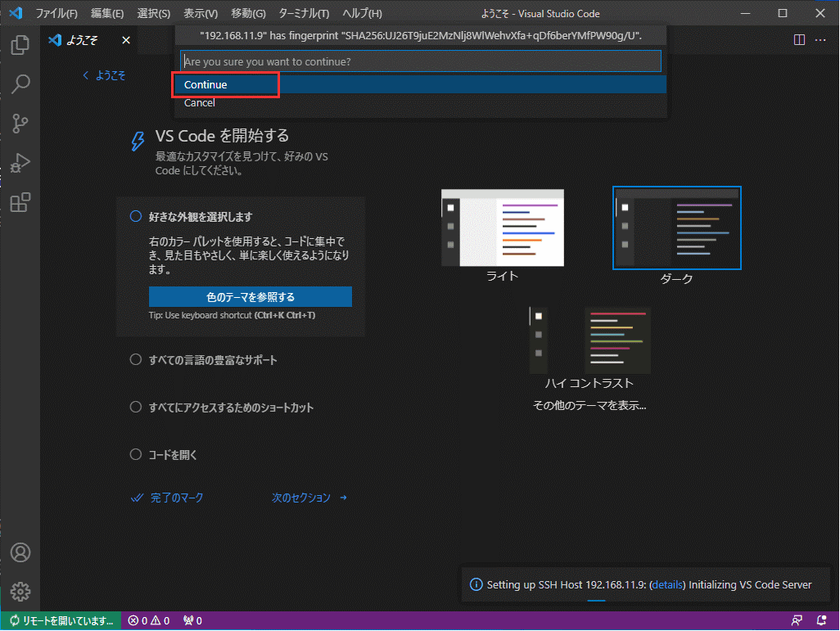Focus the 'Are you sure you want to continue?' input
The height and width of the screenshot is (631, 840).
point(421,61)
